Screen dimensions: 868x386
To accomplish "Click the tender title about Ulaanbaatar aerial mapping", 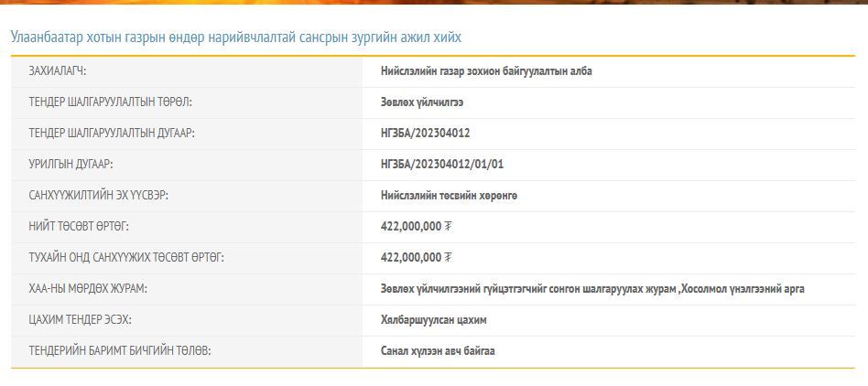I will click(x=236, y=38).
